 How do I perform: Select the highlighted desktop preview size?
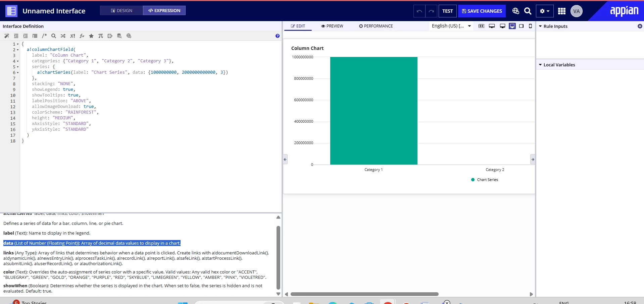tap(512, 26)
